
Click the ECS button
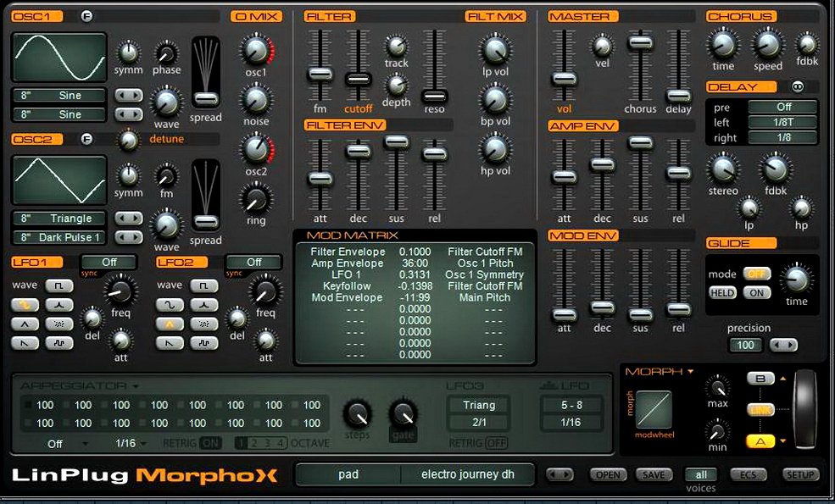click(x=748, y=474)
